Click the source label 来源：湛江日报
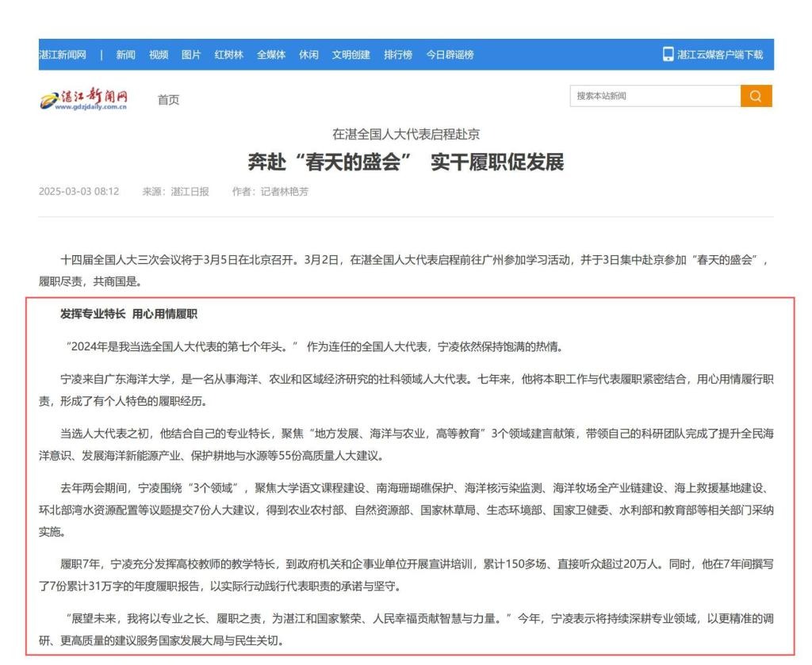Screen dimensions: 812x665 pos(175,192)
